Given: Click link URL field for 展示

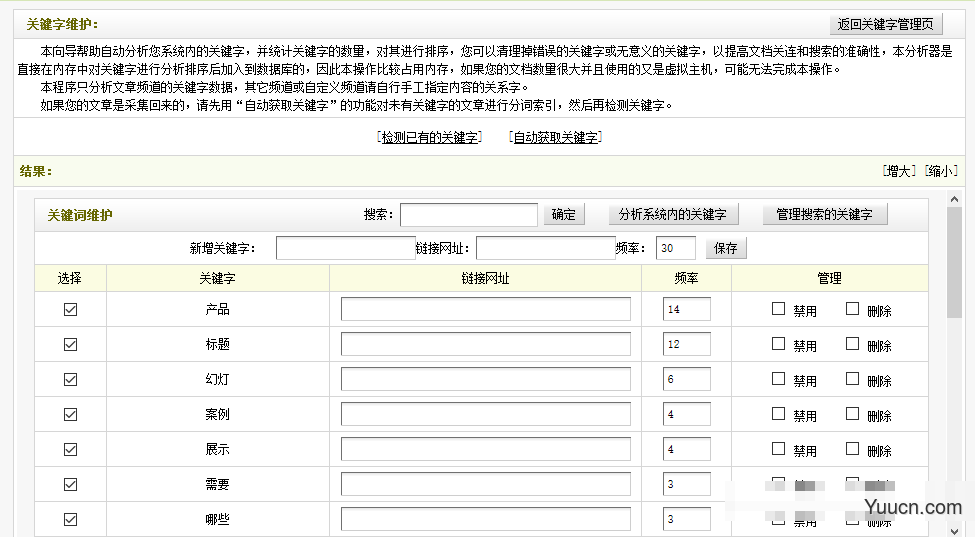Looking at the screenshot, I should pos(485,450).
